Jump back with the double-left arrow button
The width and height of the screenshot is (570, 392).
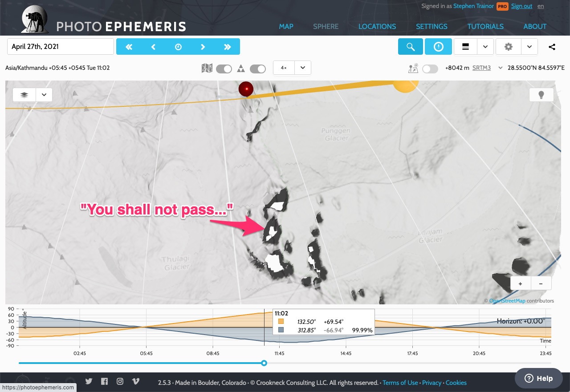pyautogui.click(x=129, y=47)
